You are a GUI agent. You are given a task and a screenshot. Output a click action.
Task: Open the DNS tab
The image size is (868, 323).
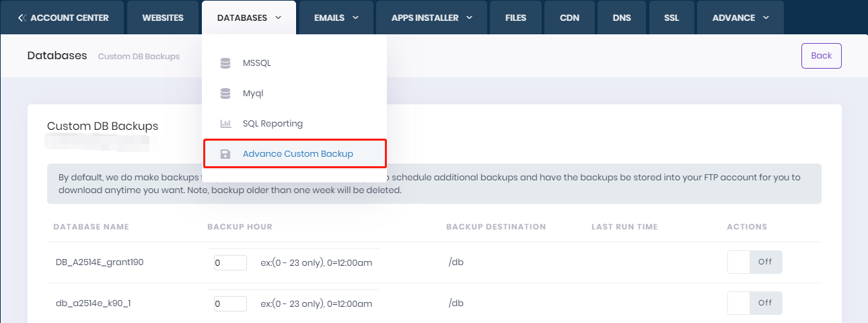(622, 18)
